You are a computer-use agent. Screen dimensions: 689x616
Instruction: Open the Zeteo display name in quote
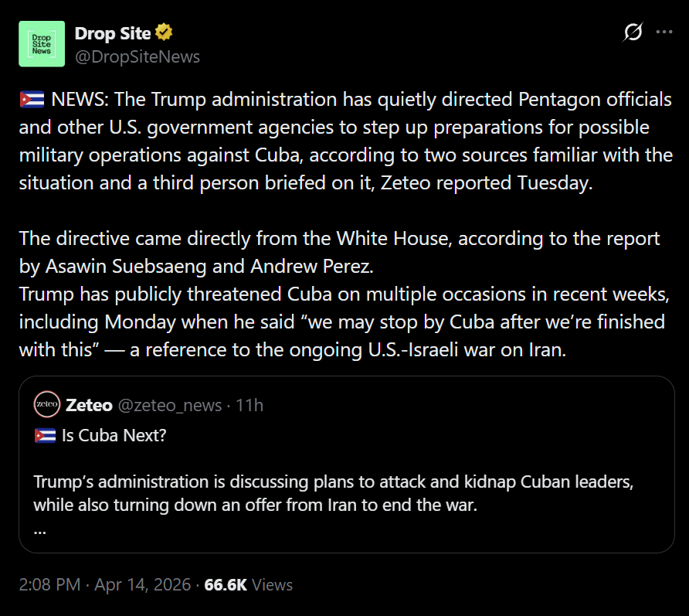89,405
